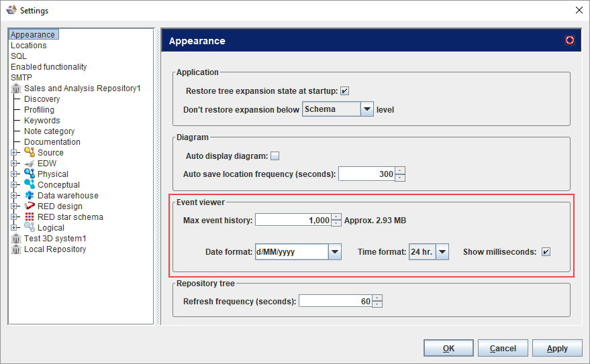Select the Data warehouse node icon
590x364 pixels.
30,196
